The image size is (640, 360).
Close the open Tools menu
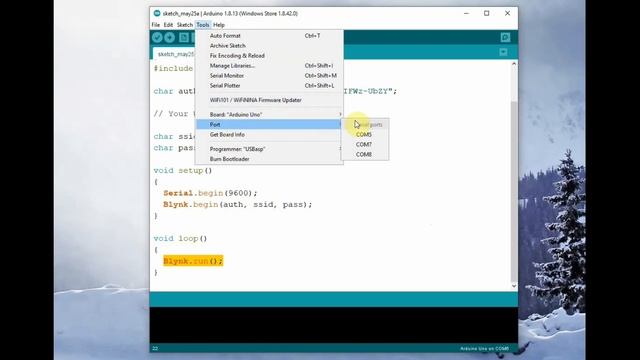click(x=203, y=25)
